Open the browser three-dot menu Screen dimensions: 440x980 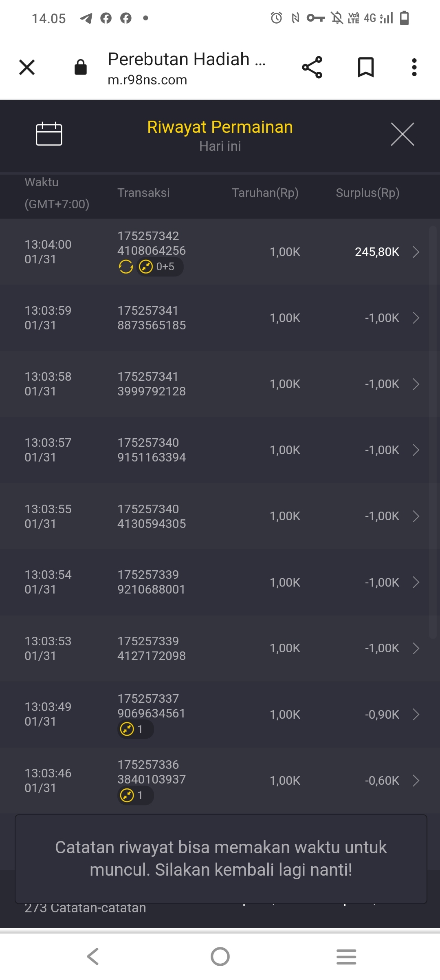tap(414, 67)
